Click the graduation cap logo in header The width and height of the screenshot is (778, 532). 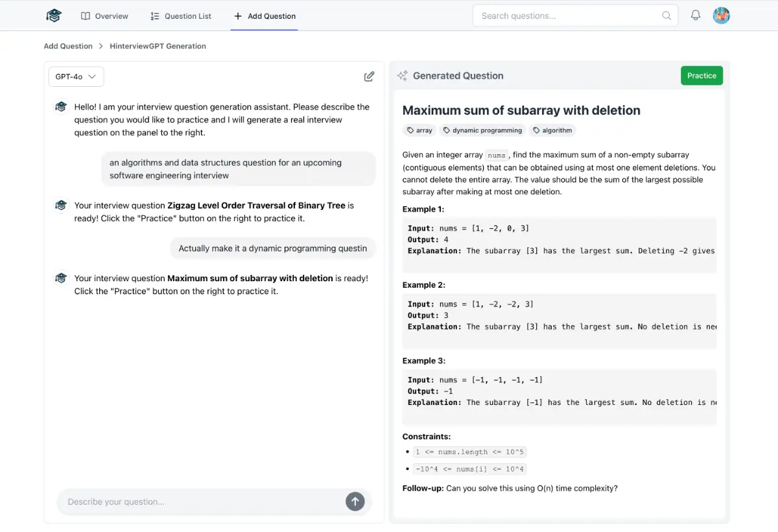54,16
